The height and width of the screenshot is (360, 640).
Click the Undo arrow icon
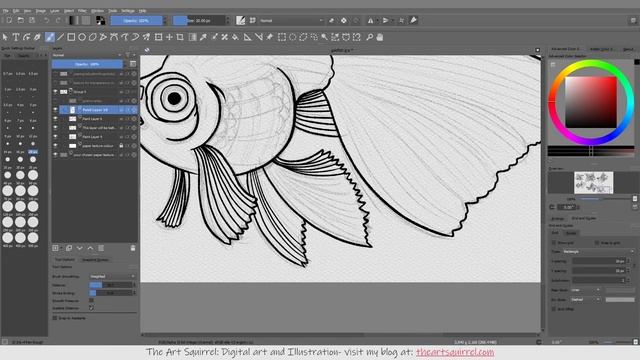[46, 20]
